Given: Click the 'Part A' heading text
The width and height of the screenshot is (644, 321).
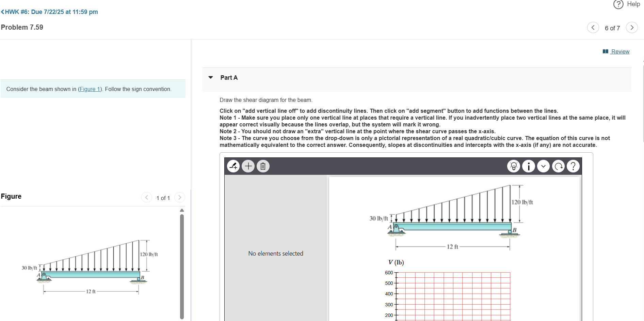Looking at the screenshot, I should (x=229, y=78).
